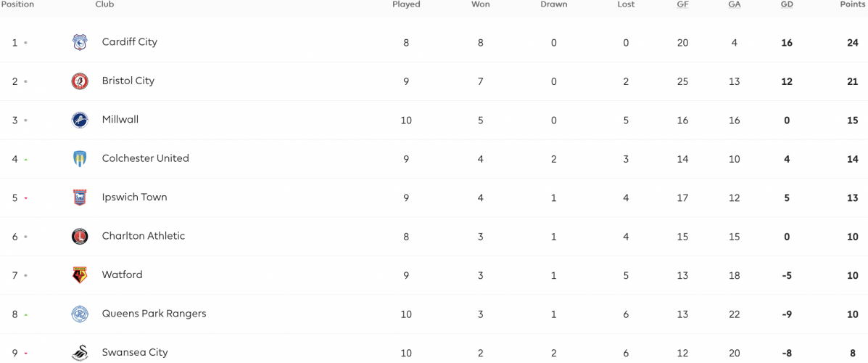Click the Charlton Athletic crest
868x363 pixels.
80,236
